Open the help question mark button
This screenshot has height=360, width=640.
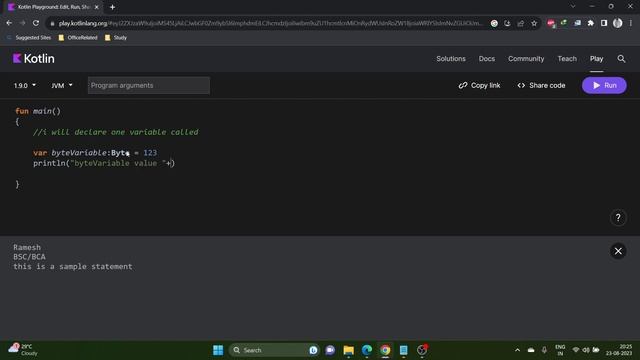coord(618,218)
